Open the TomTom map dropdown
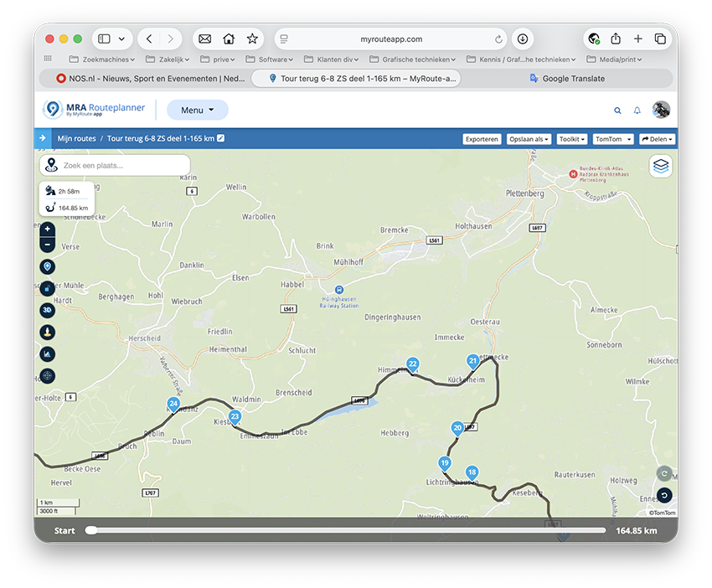The height and width of the screenshot is (588, 712). (x=612, y=139)
